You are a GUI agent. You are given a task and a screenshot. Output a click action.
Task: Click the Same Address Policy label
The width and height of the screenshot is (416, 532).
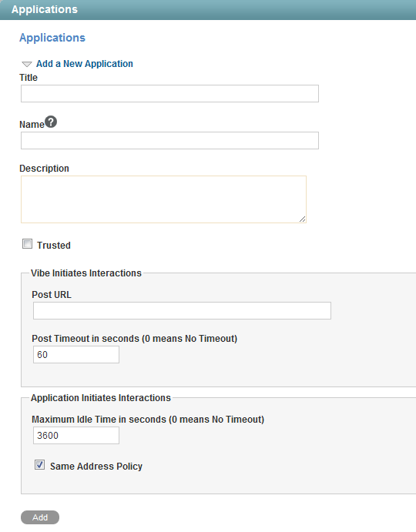[96, 467]
